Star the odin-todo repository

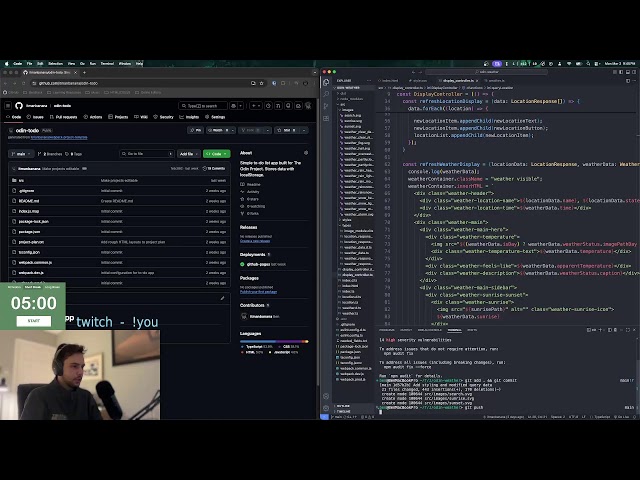pos(287,130)
